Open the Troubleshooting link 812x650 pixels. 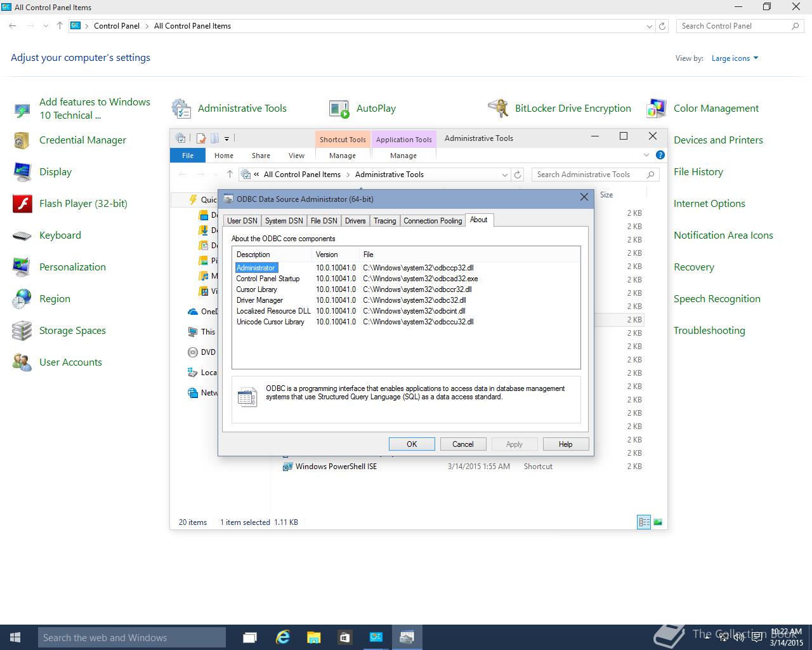coord(709,331)
